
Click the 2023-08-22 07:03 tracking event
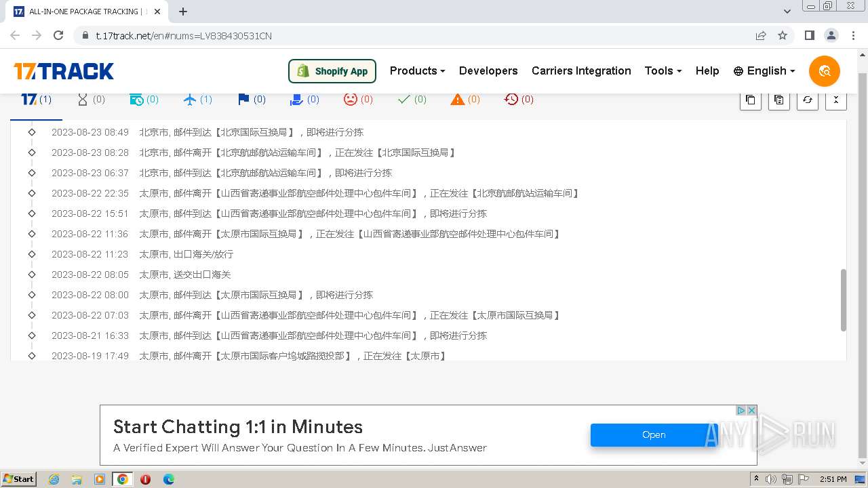point(307,315)
